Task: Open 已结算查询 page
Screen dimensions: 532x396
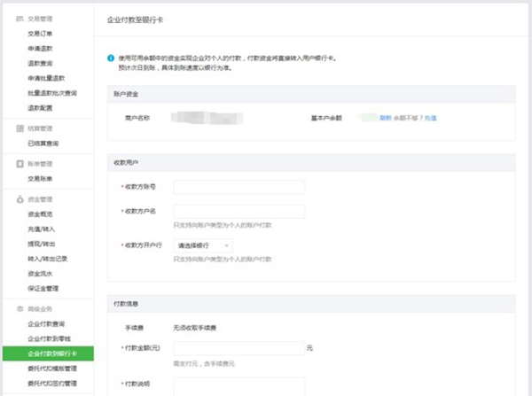Action: coord(43,143)
